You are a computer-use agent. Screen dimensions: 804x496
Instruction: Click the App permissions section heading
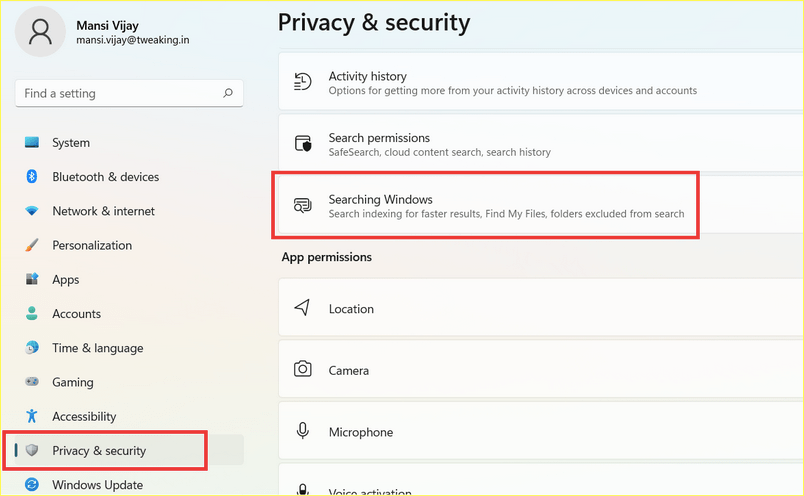(x=327, y=257)
